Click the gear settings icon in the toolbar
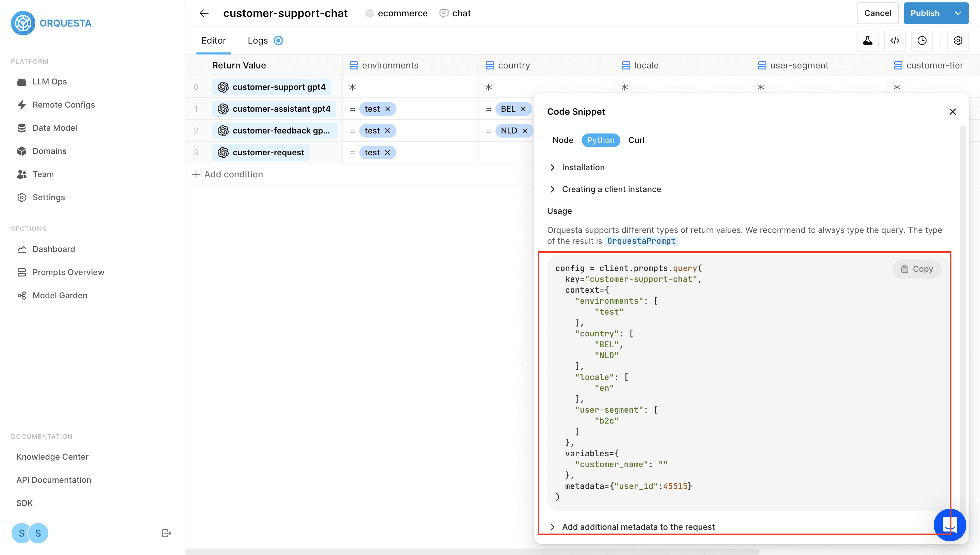The image size is (980, 555). click(x=958, y=41)
